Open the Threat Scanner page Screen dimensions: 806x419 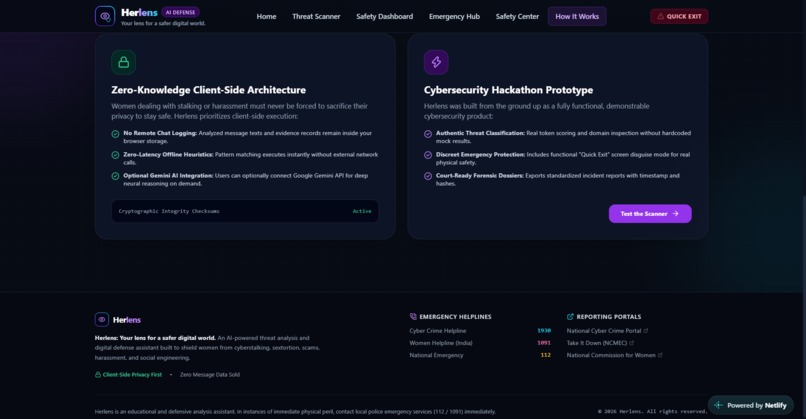tap(316, 16)
